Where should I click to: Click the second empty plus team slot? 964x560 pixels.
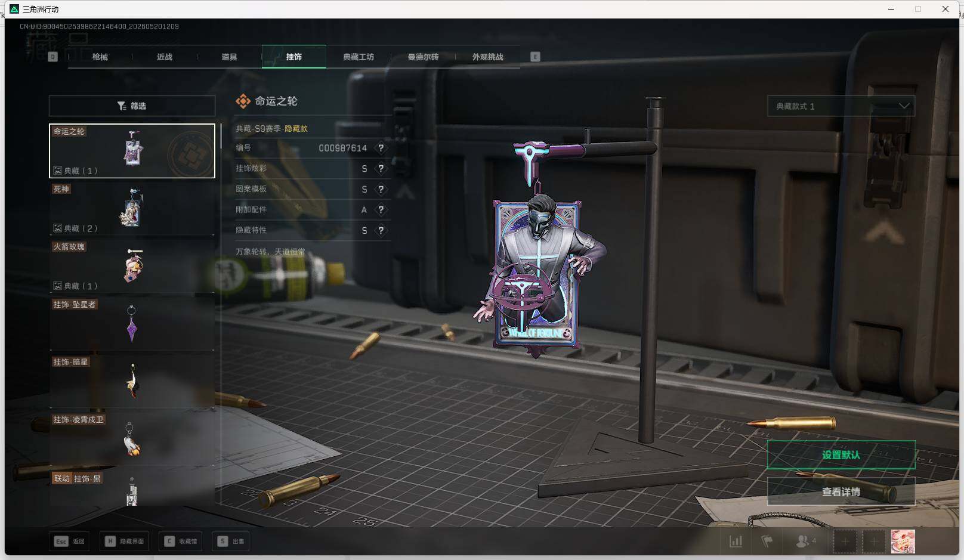[874, 542]
